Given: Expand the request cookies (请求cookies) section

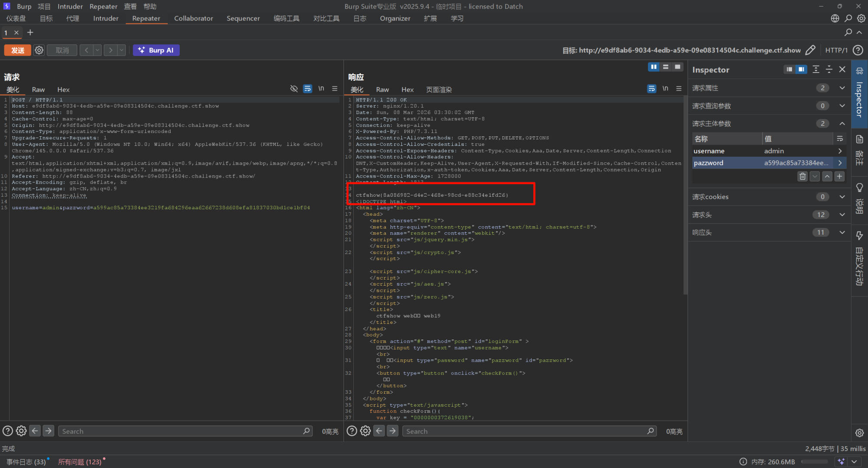Looking at the screenshot, I should [842, 197].
